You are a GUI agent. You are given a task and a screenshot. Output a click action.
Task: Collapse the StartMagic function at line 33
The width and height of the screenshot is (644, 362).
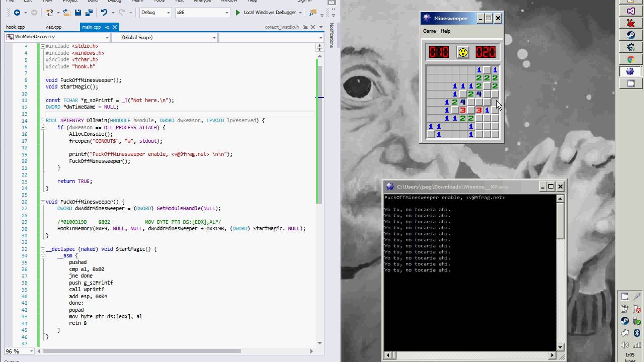pos(43,249)
